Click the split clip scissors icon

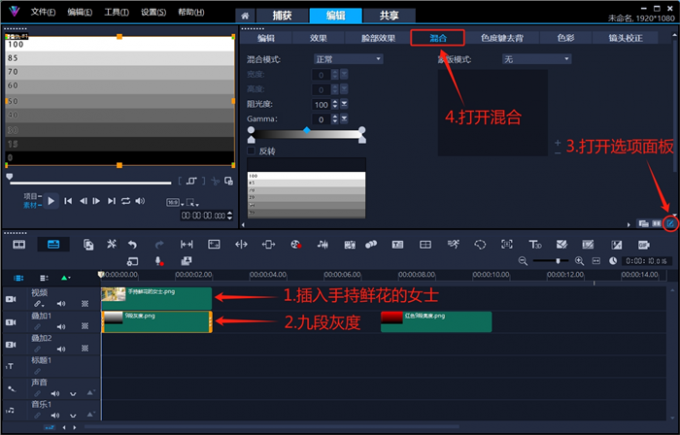[216, 181]
